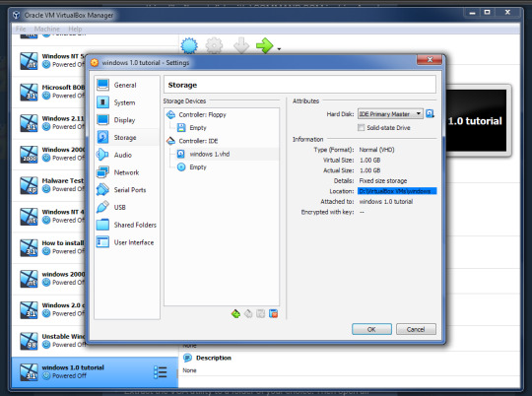Open the Machine menu in VirtualBox Manager
Screen dimensions: 532x396
pyautogui.click(x=47, y=29)
